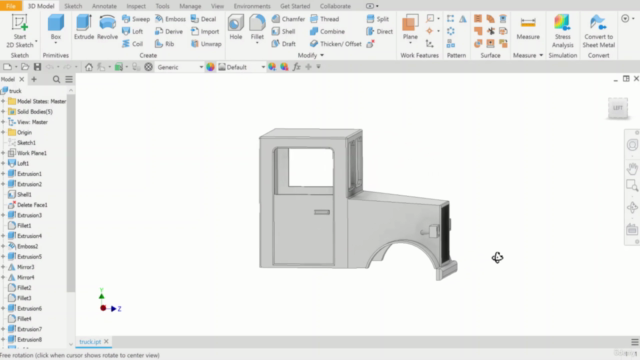The image size is (640, 360).
Task: Expand the Loft1 feature node
Action: (3, 163)
